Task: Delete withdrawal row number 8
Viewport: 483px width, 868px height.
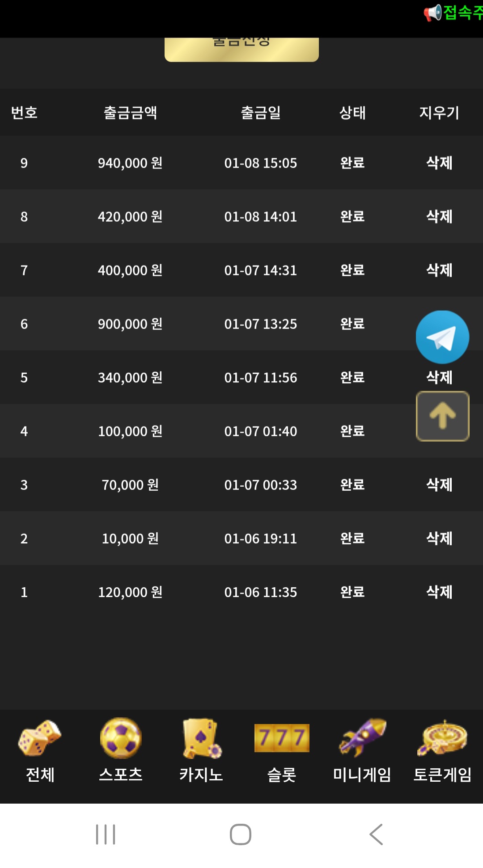Action: coord(439,216)
